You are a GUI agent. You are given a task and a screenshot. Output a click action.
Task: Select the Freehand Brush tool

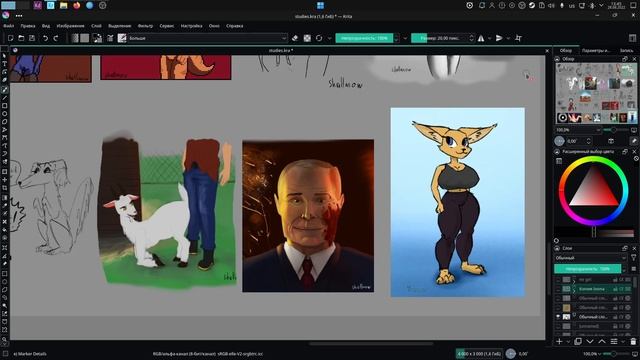coord(4,89)
